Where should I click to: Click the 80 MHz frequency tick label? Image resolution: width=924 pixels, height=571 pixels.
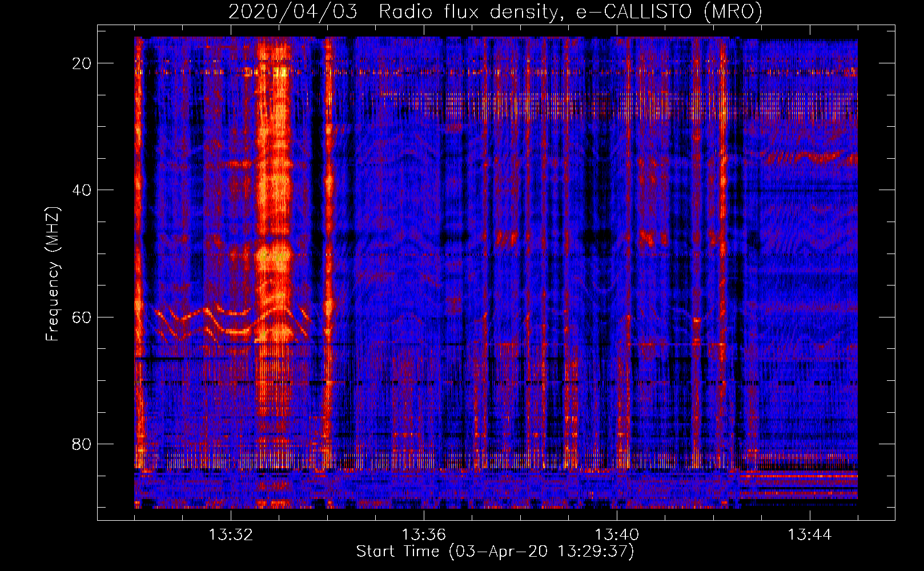(x=82, y=444)
